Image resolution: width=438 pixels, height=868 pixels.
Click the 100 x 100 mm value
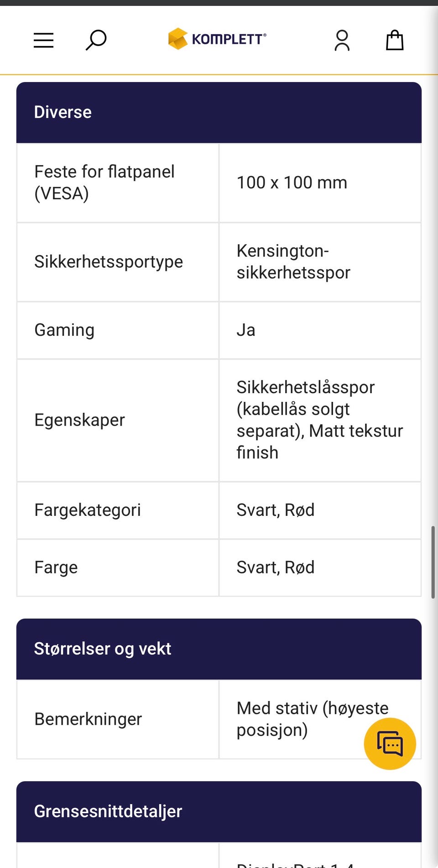292,182
